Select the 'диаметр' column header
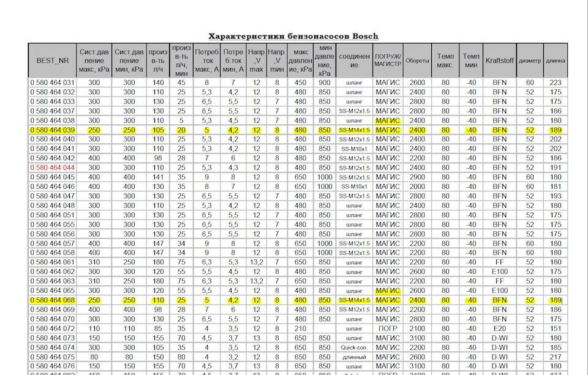The width and height of the screenshot is (588, 375). pyautogui.click(x=530, y=61)
